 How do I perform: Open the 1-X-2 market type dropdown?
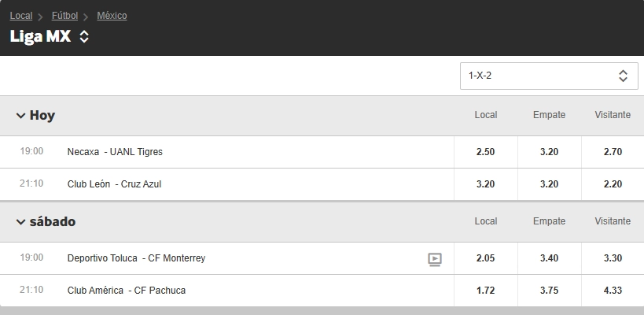point(549,76)
